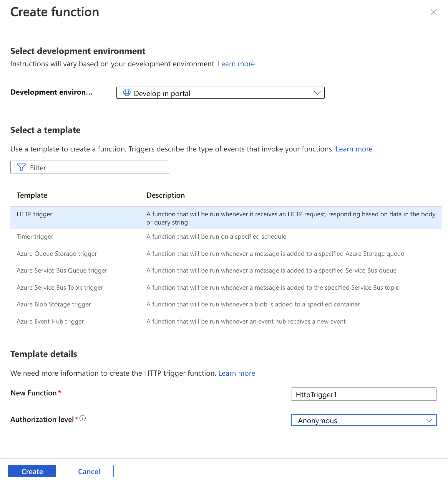
Task: Pick the Azure Service Bus Queue trigger
Action: pyautogui.click(x=226, y=271)
